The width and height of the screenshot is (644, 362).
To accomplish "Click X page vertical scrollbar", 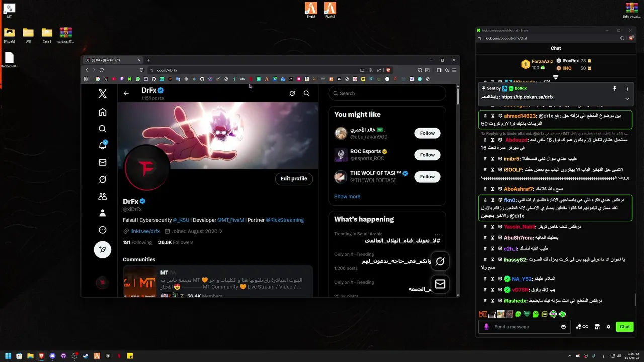I will click(x=457, y=96).
